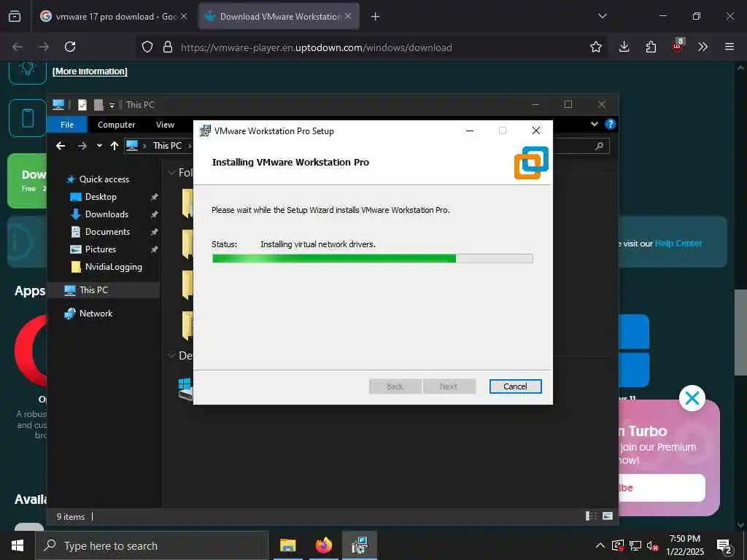Open File Explorer from the taskbar
747x560 pixels.
pyautogui.click(x=287, y=545)
